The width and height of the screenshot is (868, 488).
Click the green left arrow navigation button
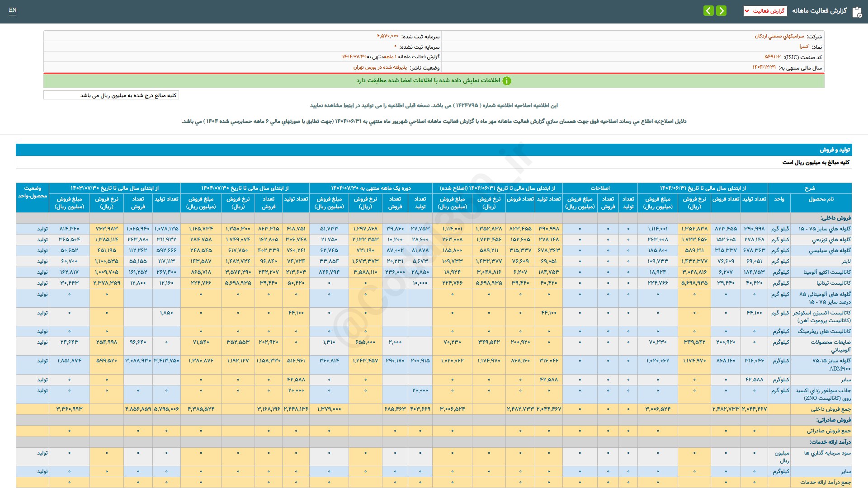click(x=708, y=10)
